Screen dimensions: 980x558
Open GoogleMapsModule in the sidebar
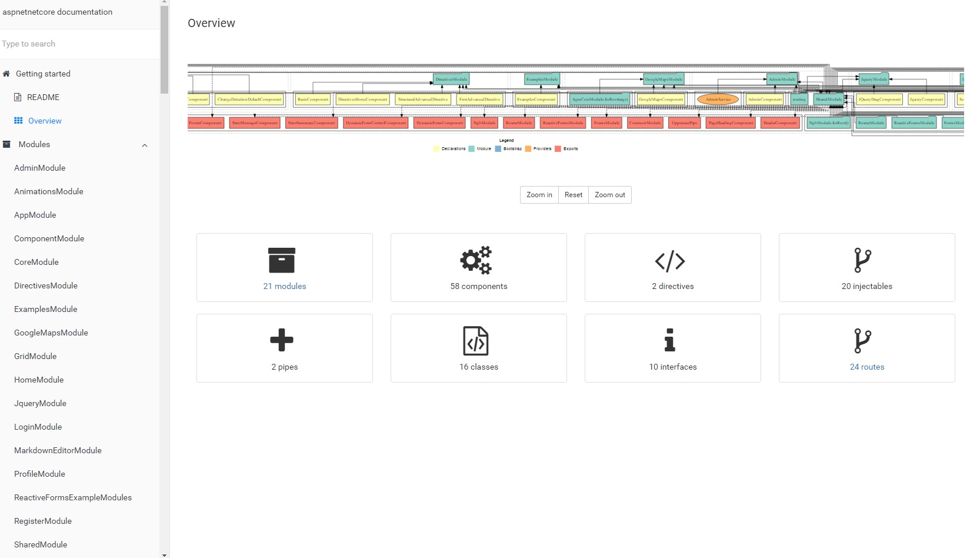(x=51, y=333)
